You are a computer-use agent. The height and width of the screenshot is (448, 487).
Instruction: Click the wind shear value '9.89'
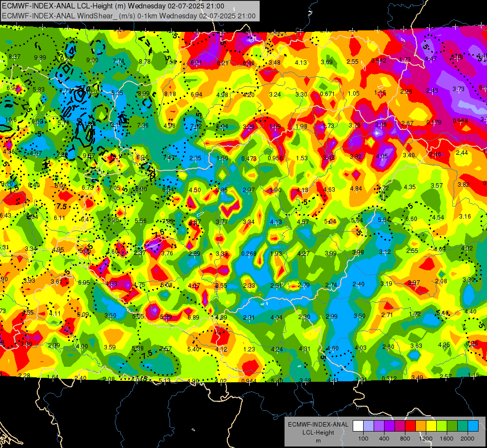tap(40, 58)
